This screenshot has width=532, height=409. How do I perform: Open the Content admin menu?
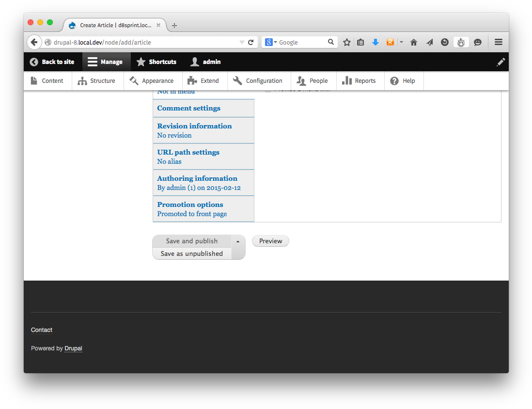point(47,81)
